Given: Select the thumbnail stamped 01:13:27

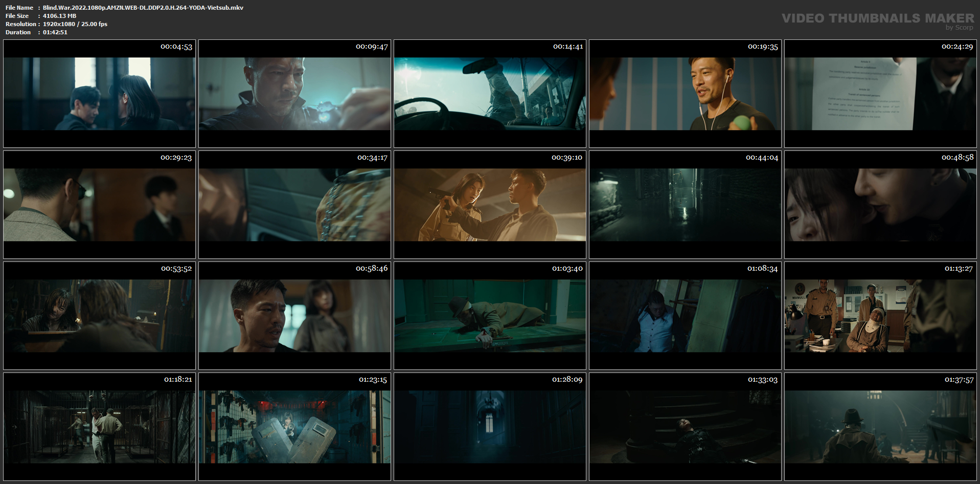Looking at the screenshot, I should tap(880, 316).
